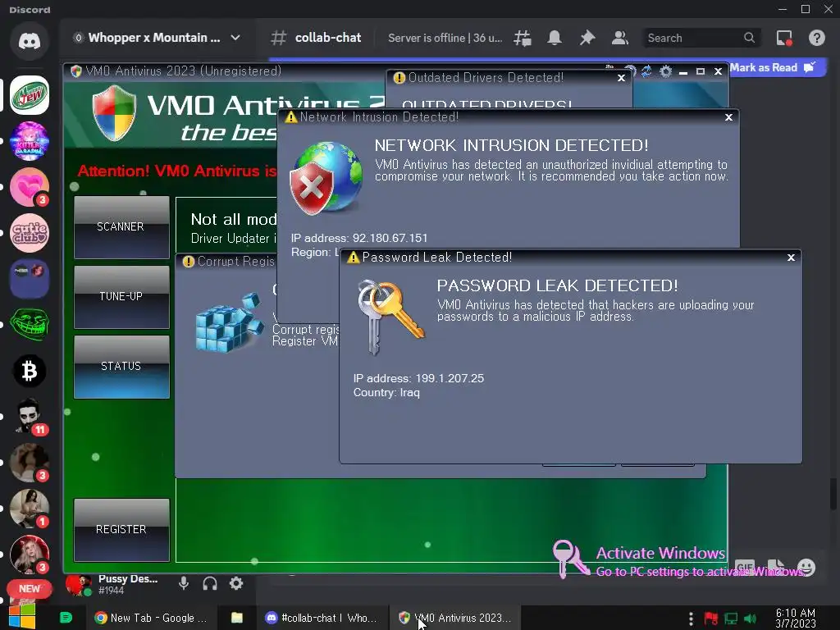Click red 'Attention! VM0 Antivirus is' warning text

point(176,171)
